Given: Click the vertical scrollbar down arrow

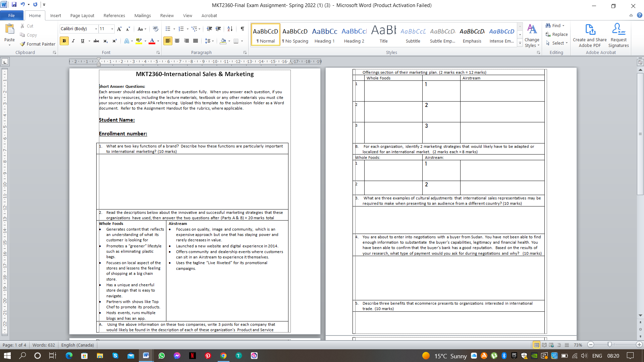Looking at the screenshot, I should pyautogui.click(x=640, y=315).
